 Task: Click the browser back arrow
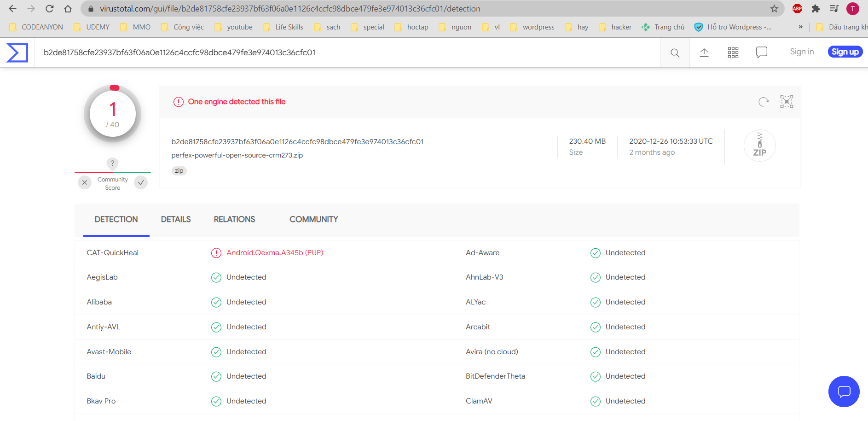(x=12, y=9)
